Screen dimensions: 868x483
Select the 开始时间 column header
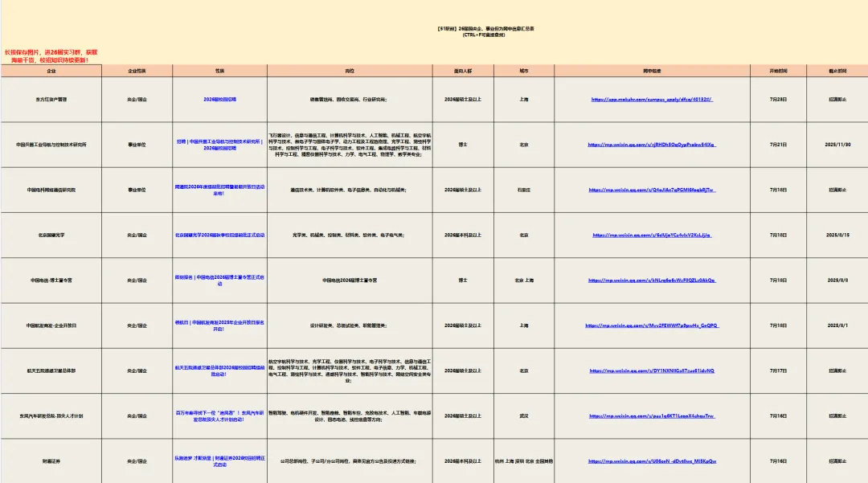pyautogui.click(x=778, y=71)
